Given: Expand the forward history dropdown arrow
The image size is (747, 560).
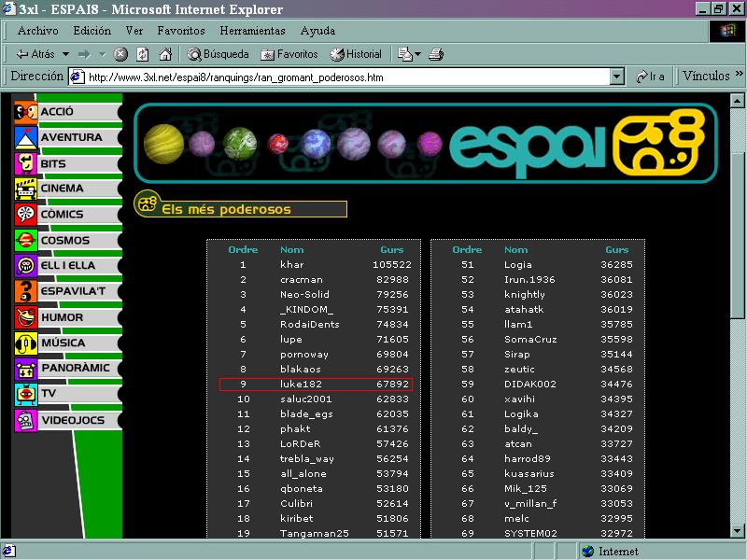Looking at the screenshot, I should coord(102,54).
